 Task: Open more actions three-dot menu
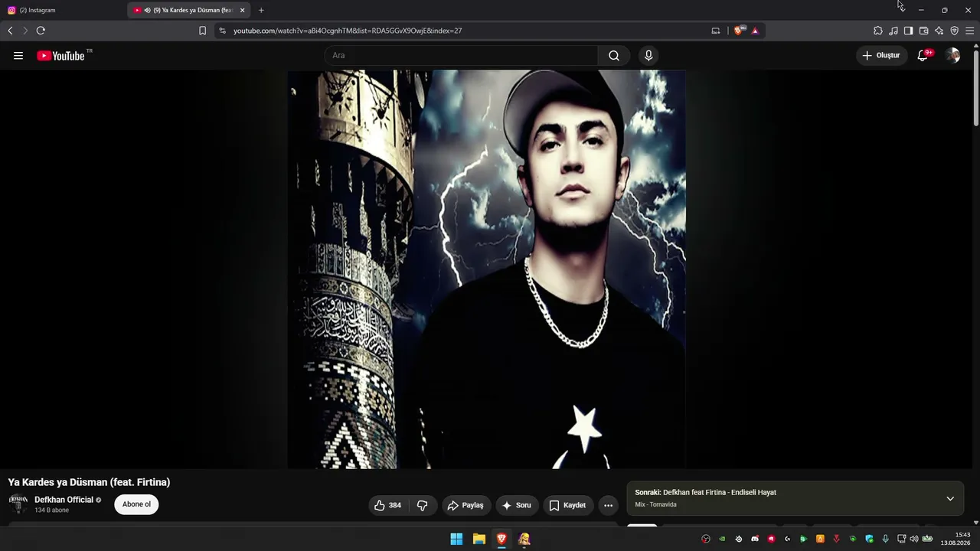click(608, 505)
